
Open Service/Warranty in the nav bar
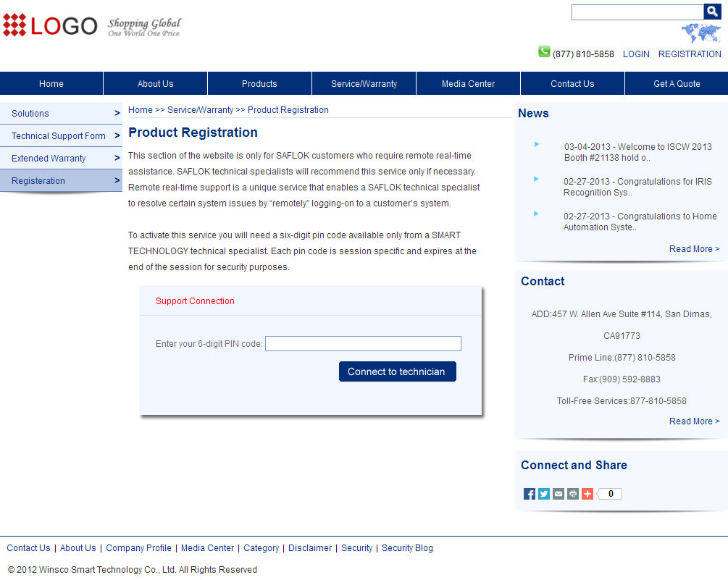pos(364,83)
